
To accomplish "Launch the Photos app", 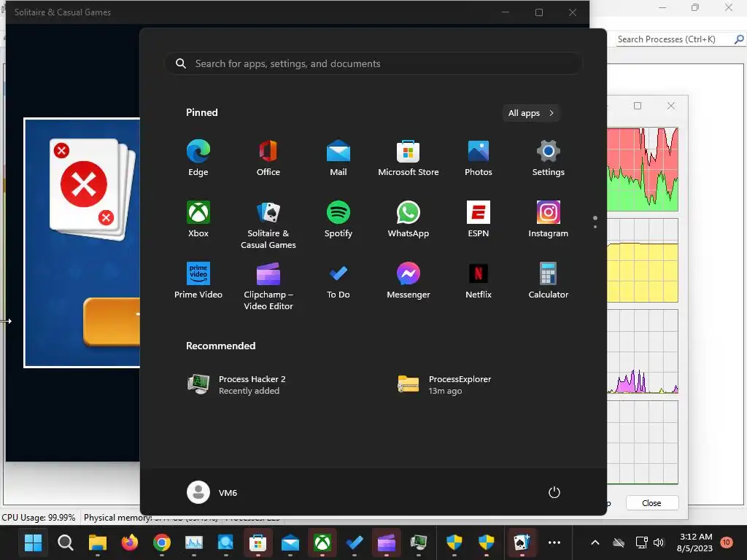I will [x=479, y=158].
